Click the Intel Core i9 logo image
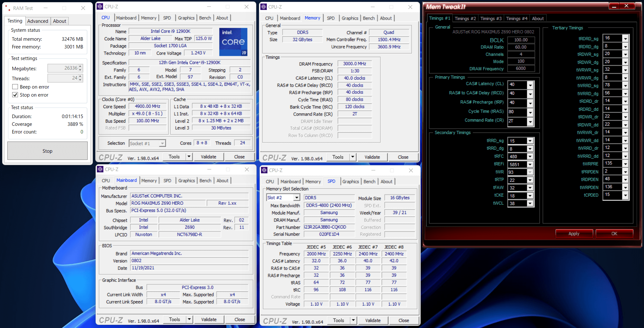This screenshot has width=644, height=328. (x=233, y=42)
